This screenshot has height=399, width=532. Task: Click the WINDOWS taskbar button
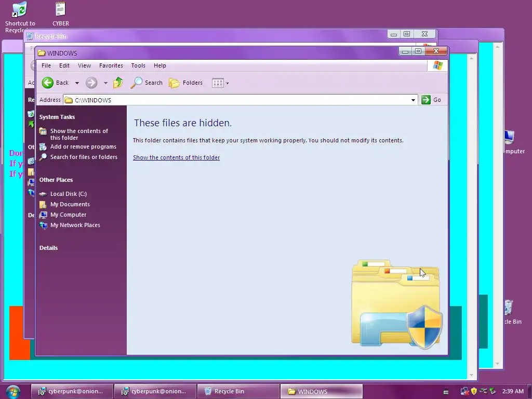tap(321, 391)
